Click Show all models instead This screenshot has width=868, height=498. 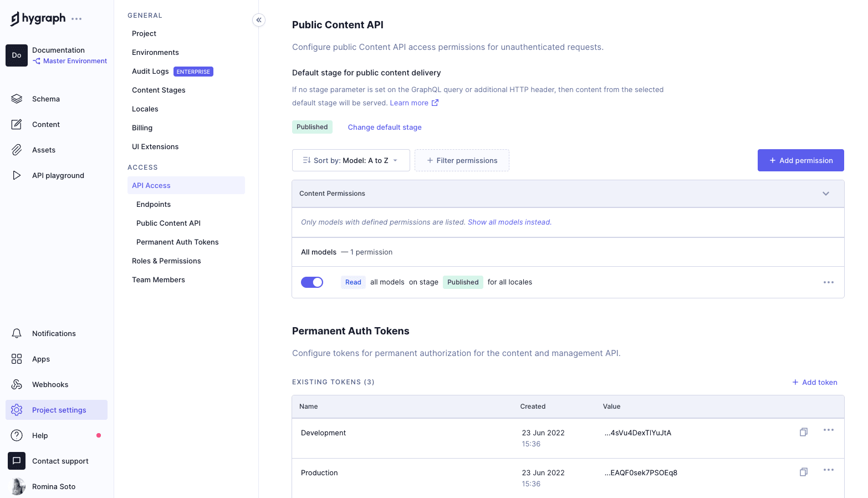tap(508, 222)
